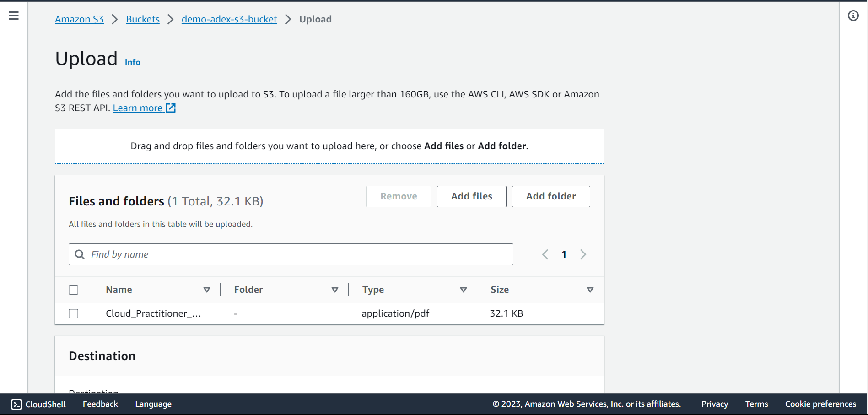Click the dash in the Folder cell

coord(236,314)
